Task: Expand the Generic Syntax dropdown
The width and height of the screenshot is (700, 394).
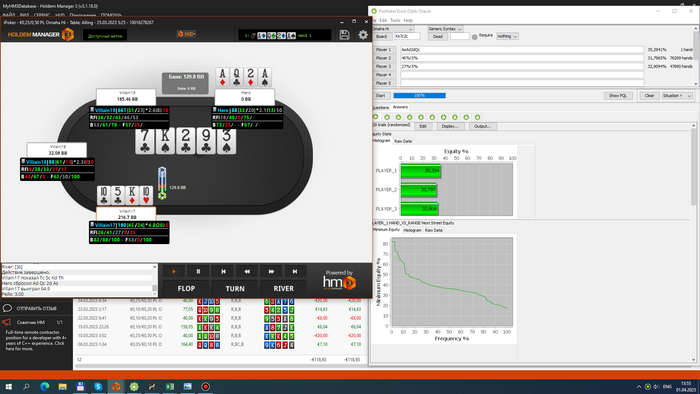Action: tap(445, 29)
